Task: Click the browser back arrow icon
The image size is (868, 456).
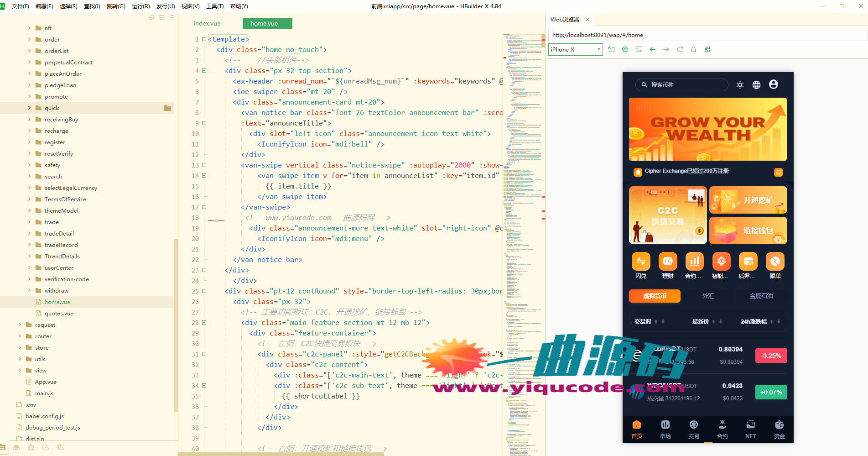Action: tap(652, 49)
